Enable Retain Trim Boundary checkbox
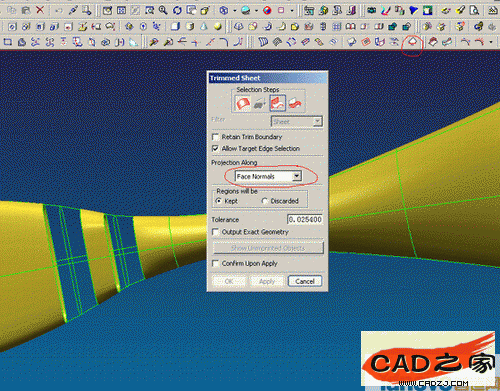The height and width of the screenshot is (391, 500). click(216, 137)
